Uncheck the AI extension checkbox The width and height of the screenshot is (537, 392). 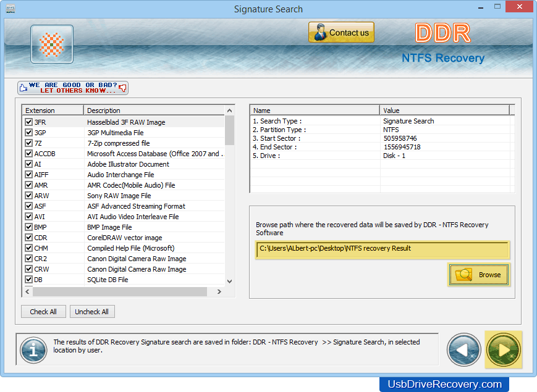tap(29, 164)
